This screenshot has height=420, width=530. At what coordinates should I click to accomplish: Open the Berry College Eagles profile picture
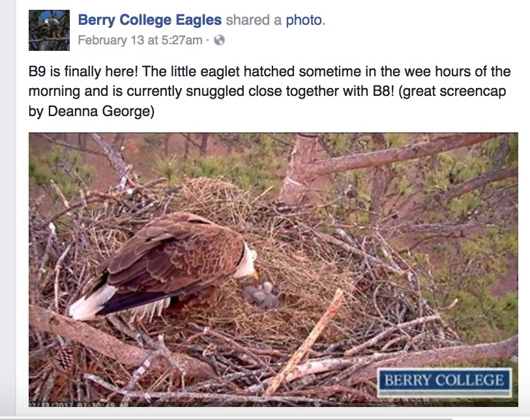click(49, 31)
